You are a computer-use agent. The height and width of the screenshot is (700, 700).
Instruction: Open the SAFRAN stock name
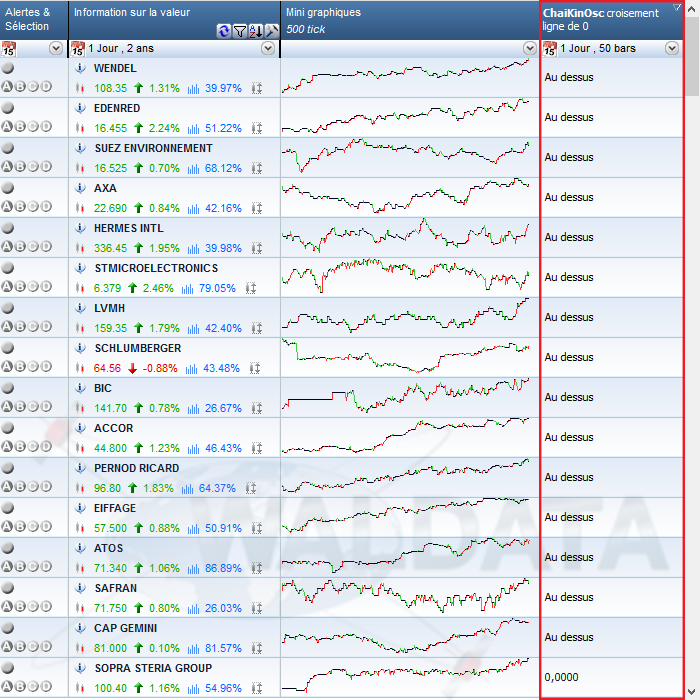(116, 588)
